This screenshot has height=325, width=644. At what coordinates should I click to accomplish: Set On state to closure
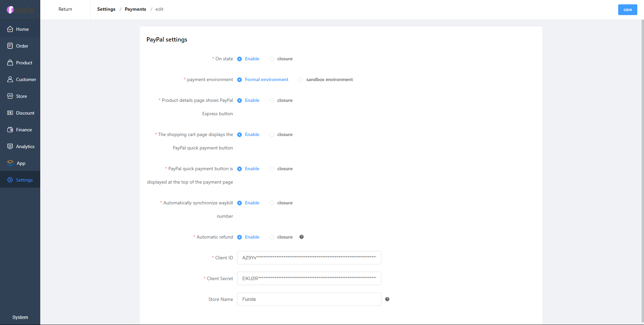click(281, 59)
